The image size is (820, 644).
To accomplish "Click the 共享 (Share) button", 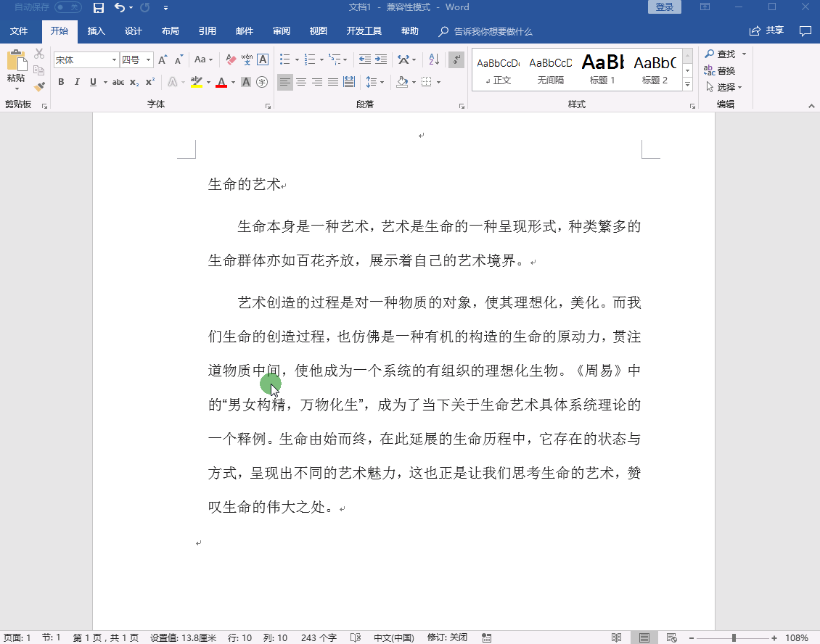I will (766, 31).
